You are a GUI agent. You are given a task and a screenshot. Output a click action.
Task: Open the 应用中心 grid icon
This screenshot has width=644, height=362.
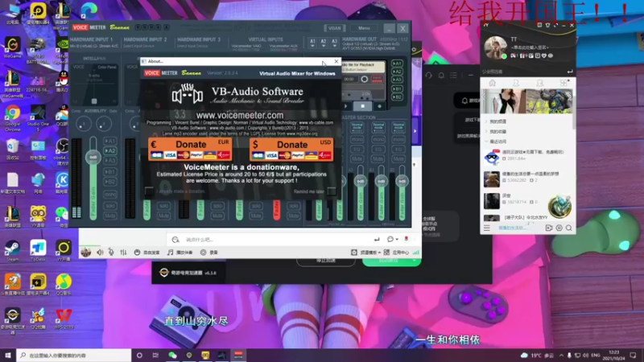[x=386, y=253]
